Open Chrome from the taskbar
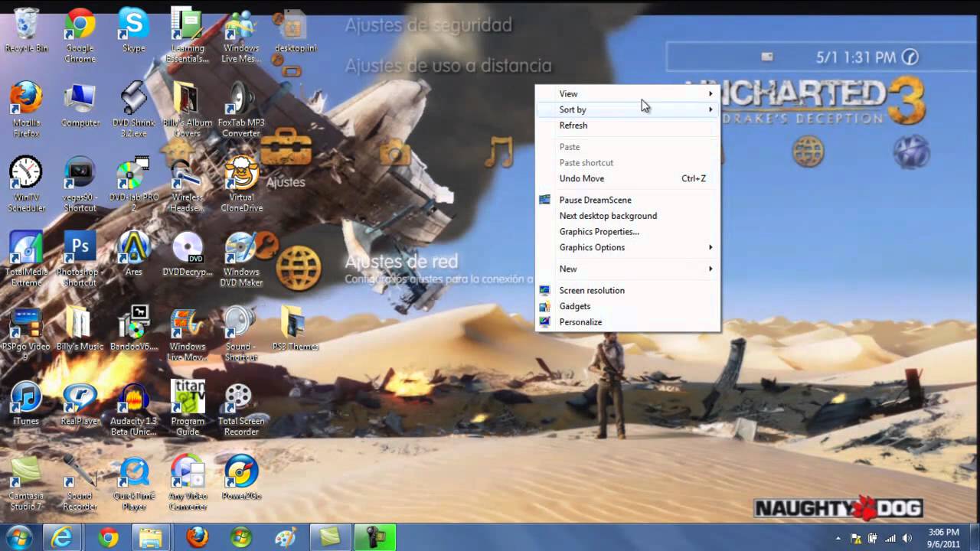980x551 pixels. click(108, 538)
